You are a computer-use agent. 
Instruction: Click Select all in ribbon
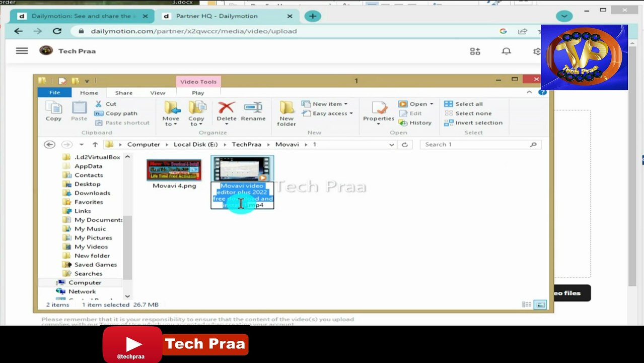(464, 104)
